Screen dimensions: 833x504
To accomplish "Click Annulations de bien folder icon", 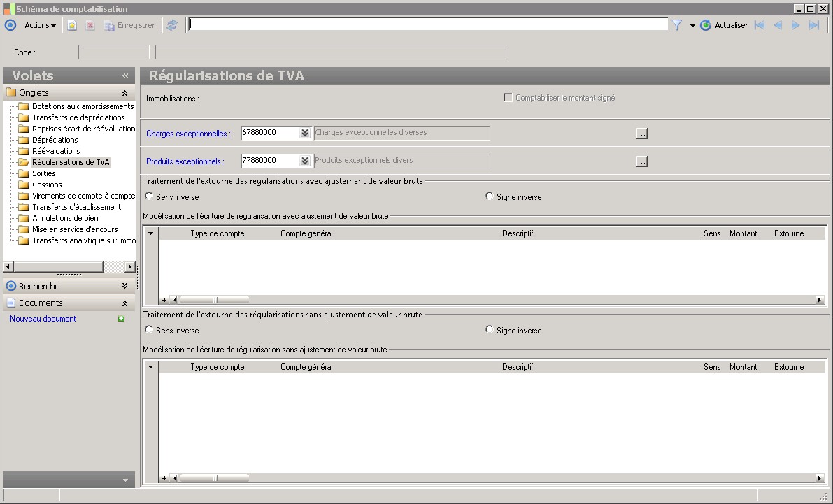I will (23, 217).
